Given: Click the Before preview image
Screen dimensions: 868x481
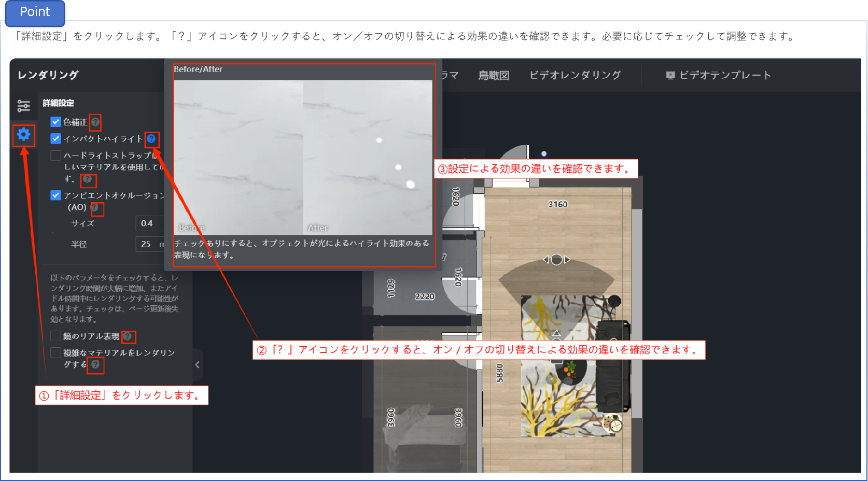Looking at the screenshot, I should pyautogui.click(x=239, y=157).
